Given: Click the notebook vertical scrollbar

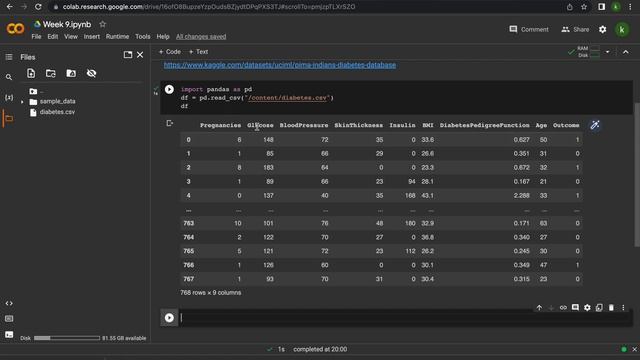Looking at the screenshot, I should [637, 175].
